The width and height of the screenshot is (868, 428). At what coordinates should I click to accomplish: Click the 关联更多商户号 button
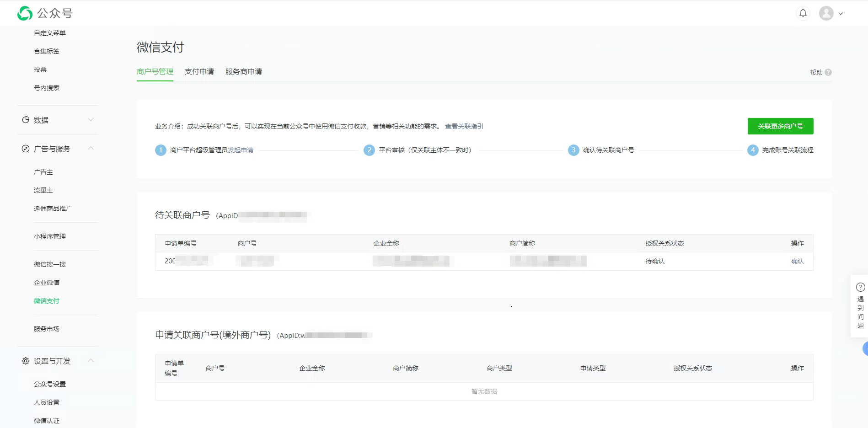780,126
